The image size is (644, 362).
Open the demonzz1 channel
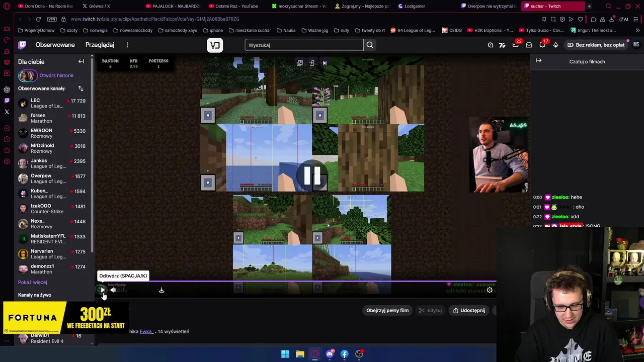click(x=52, y=269)
